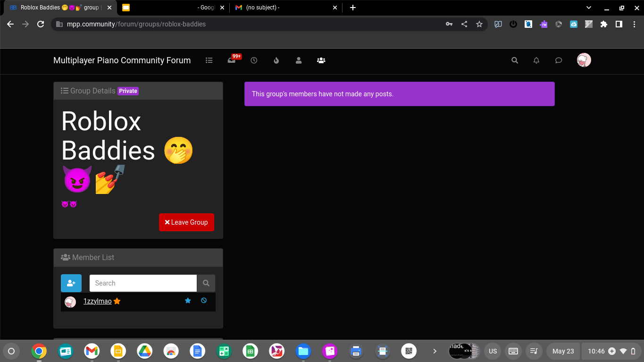Click the add member button

(71, 283)
